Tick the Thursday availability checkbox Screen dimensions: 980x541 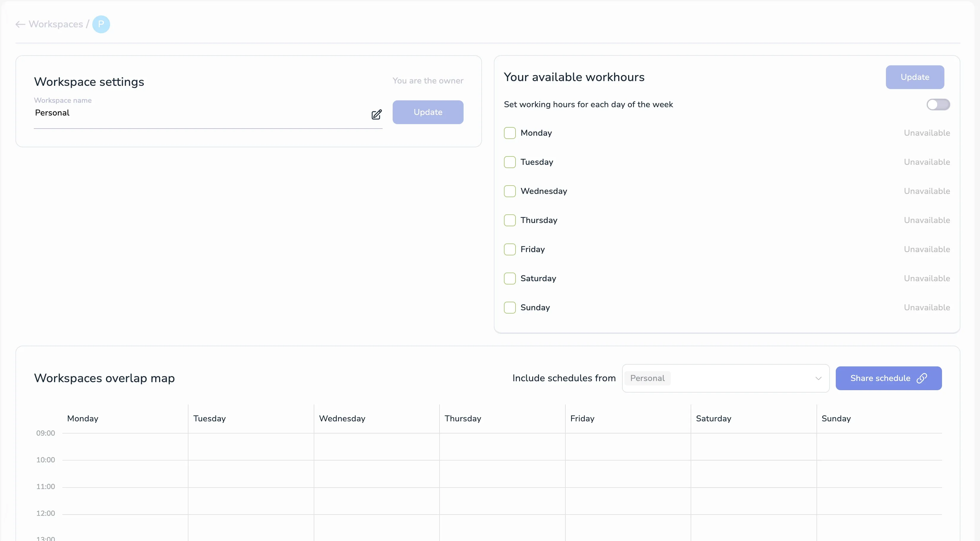pos(509,220)
